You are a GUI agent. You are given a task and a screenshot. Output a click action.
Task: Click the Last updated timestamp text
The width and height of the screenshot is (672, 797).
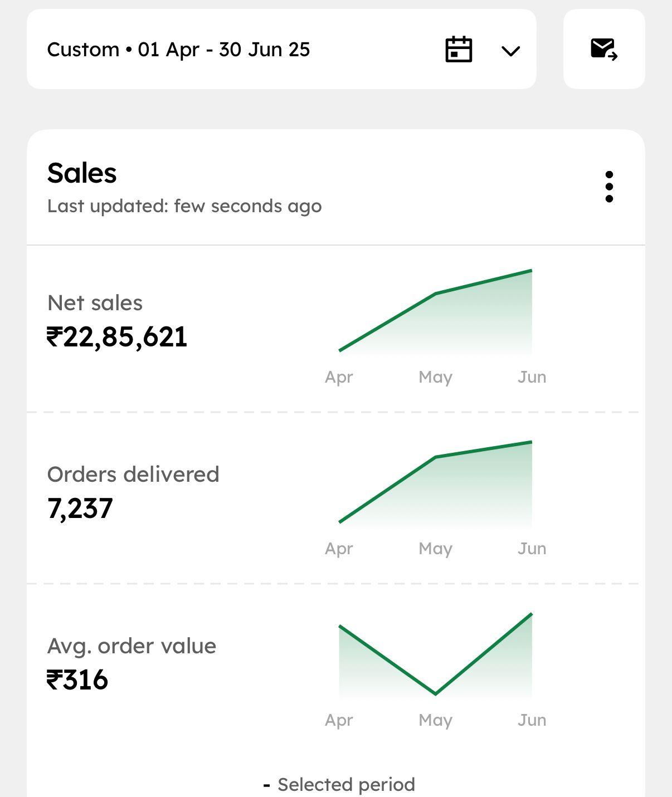click(x=184, y=206)
